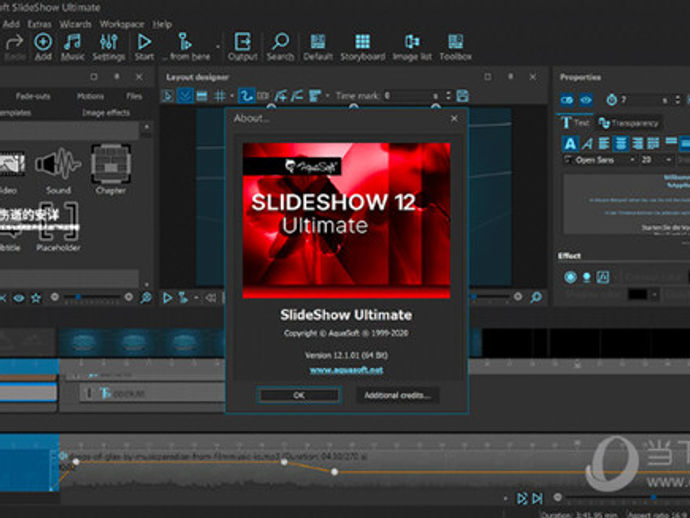Open the Add menu

pos(11,24)
